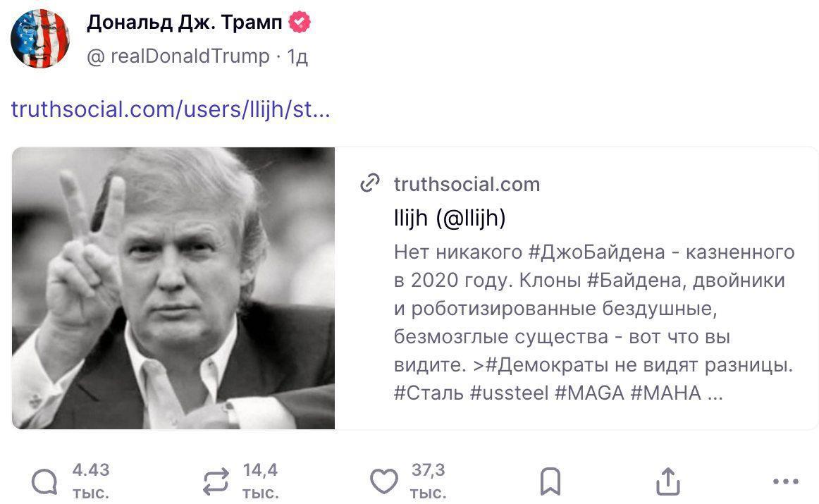The image size is (819, 504).
Task: Click the red verified badge
Action: tap(300, 23)
